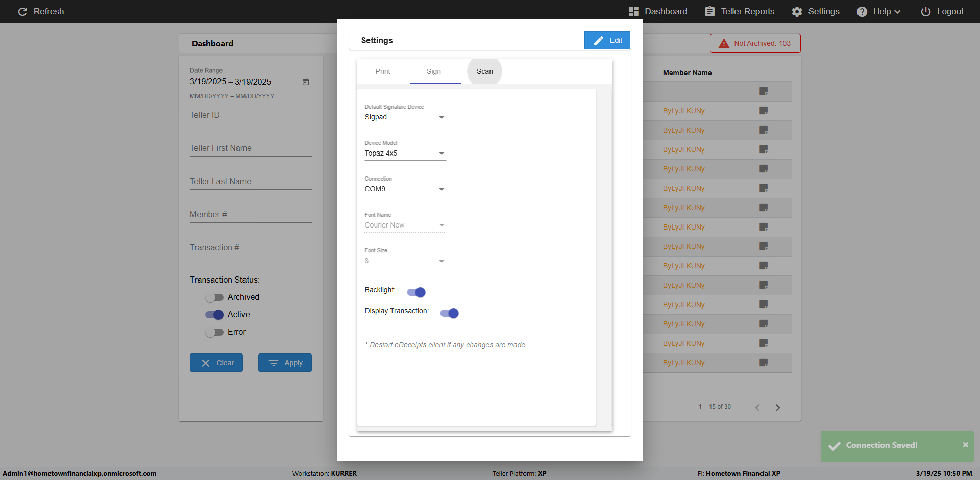Disable the Active status filter
Screen dimensions: 980x480
click(x=214, y=315)
